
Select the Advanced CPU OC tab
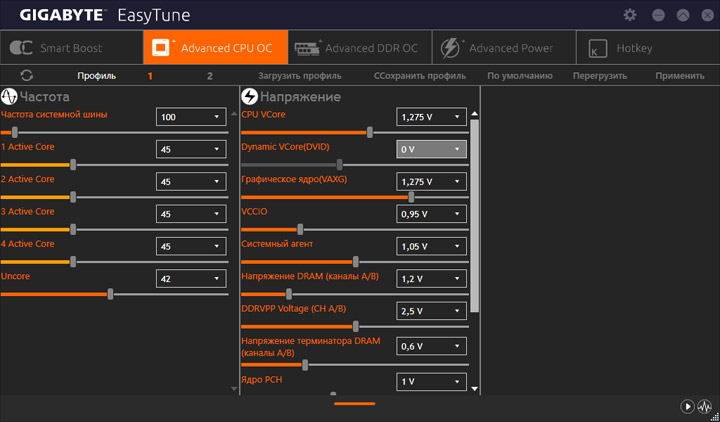216,47
